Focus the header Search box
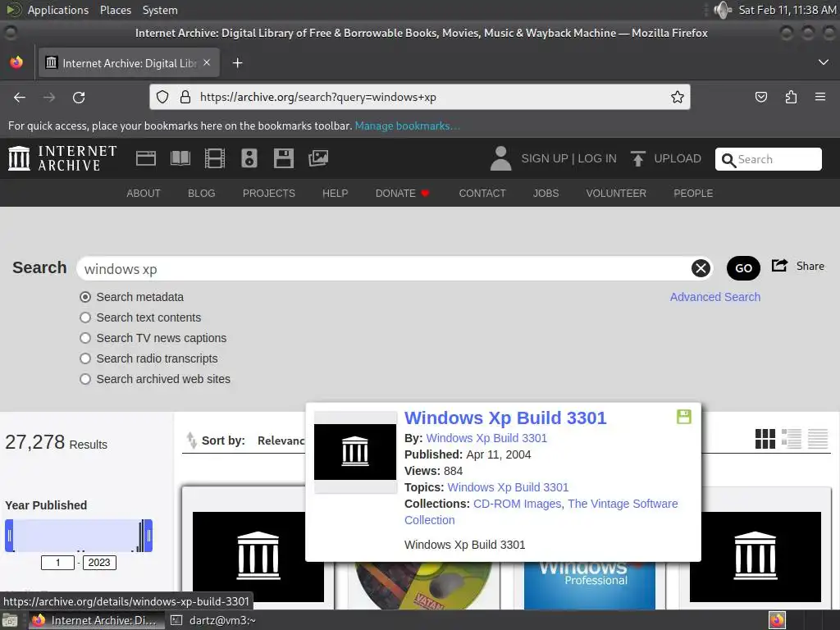Image resolution: width=840 pixels, height=630 pixels. (768, 159)
